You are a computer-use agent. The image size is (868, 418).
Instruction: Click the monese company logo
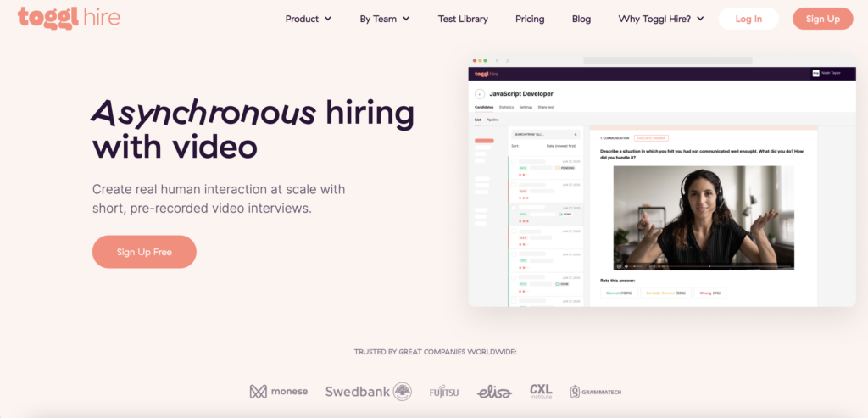point(278,392)
